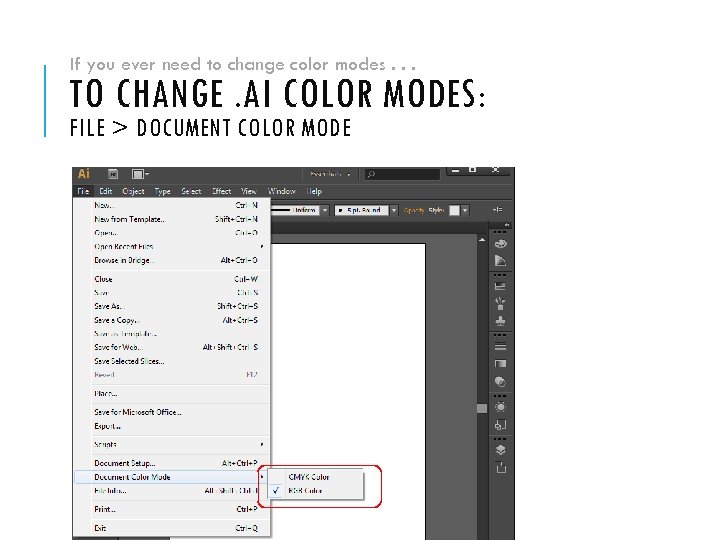720x540 pixels.
Task: Click the Style color swatch box
Action: (454, 210)
